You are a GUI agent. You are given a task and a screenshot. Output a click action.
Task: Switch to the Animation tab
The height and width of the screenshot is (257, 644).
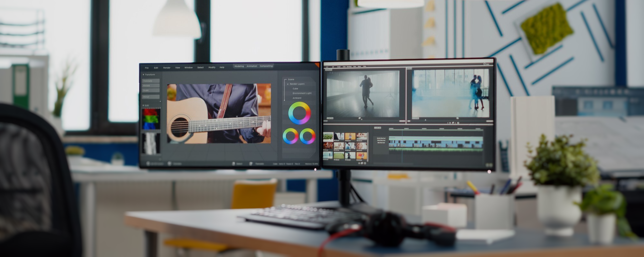tap(252, 66)
